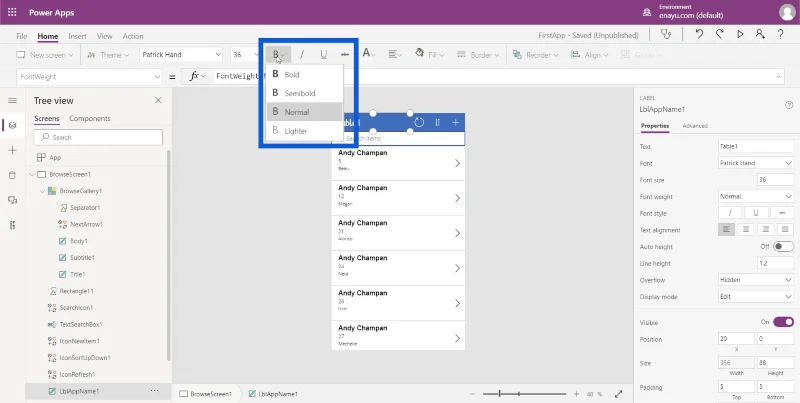Screen dimensions: 800x403
Task: Open the Insert plus icon in left rail
Action: (12, 150)
